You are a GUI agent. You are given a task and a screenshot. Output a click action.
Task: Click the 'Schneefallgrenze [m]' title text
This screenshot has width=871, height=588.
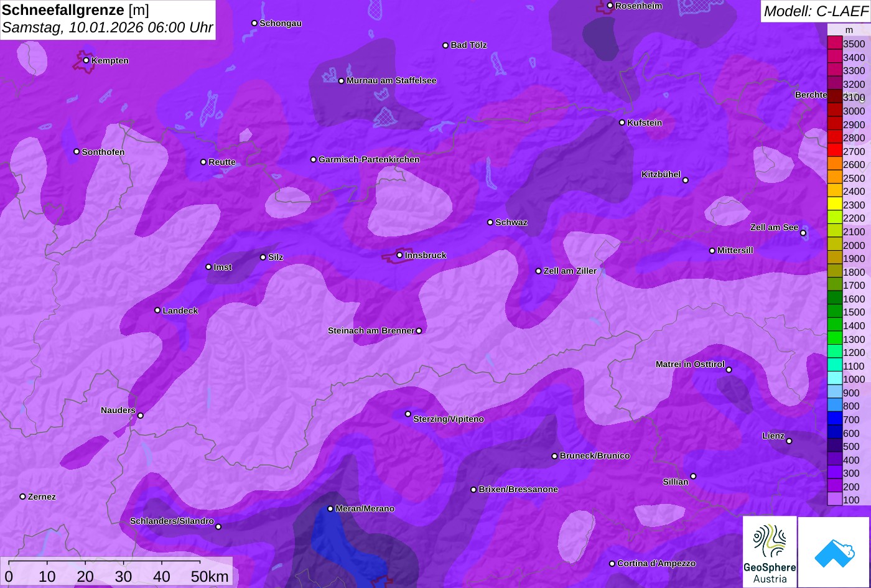[76, 10]
